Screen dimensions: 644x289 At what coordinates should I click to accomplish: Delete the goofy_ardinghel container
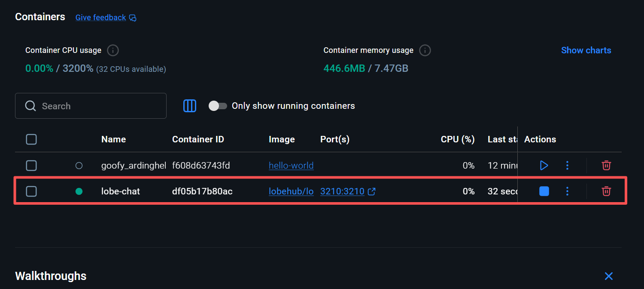606,165
